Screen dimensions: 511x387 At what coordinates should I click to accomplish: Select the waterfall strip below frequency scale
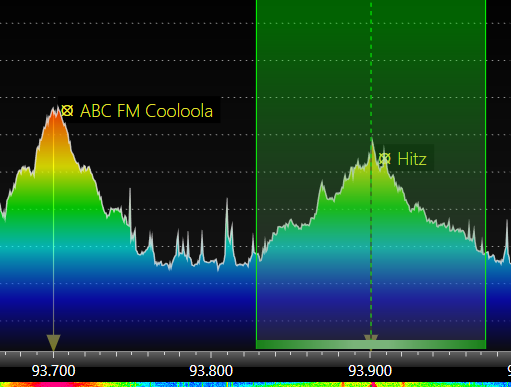[x=255, y=385]
